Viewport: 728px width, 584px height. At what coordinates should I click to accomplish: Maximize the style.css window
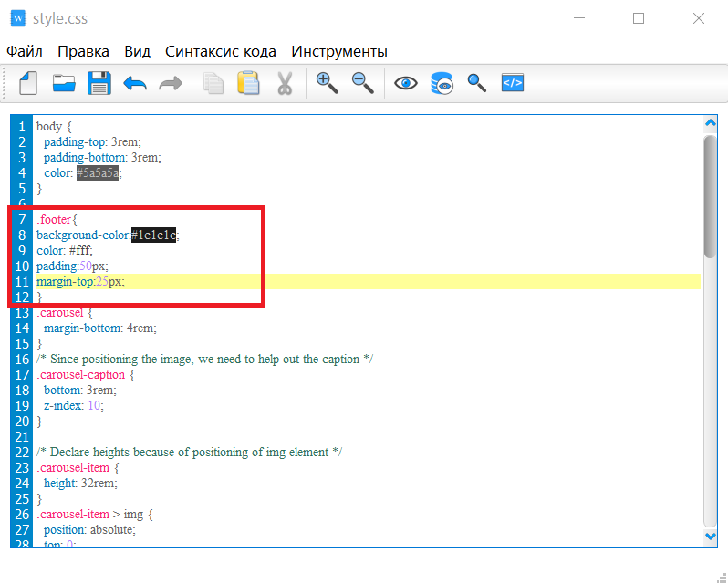[639, 18]
